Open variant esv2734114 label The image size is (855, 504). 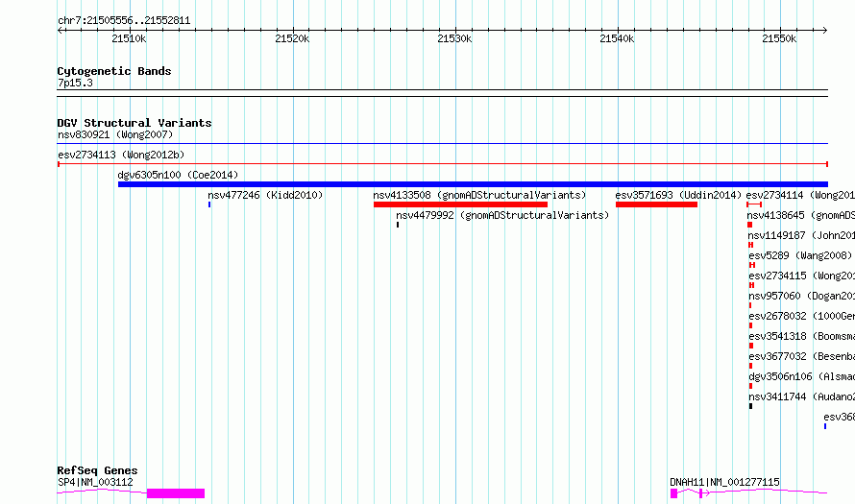click(x=800, y=195)
